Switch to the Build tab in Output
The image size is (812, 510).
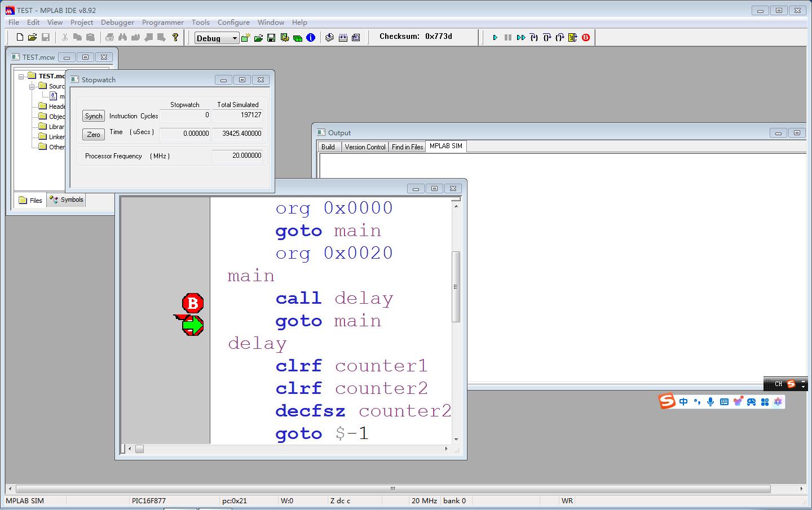pyautogui.click(x=328, y=147)
